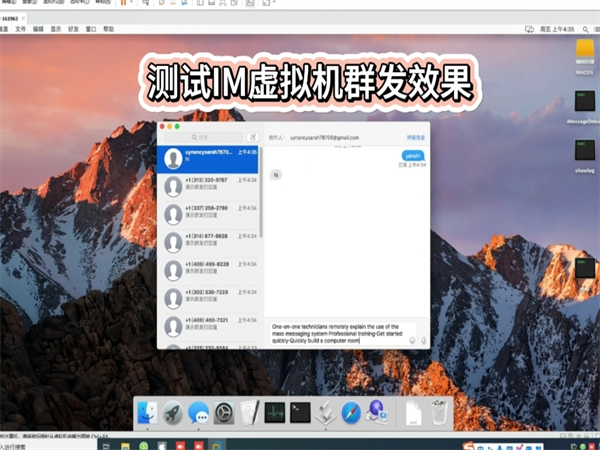Screen dimensions: 600x450
Task: Launch Terminal from the dock
Action: coord(300,412)
